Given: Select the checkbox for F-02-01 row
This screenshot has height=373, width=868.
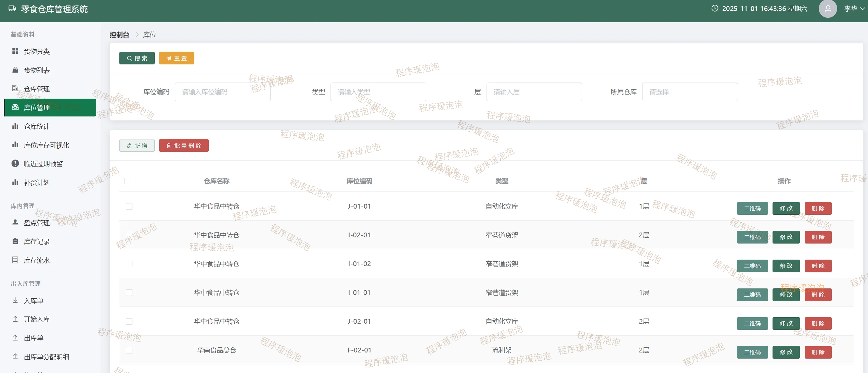Looking at the screenshot, I should click(x=129, y=350).
